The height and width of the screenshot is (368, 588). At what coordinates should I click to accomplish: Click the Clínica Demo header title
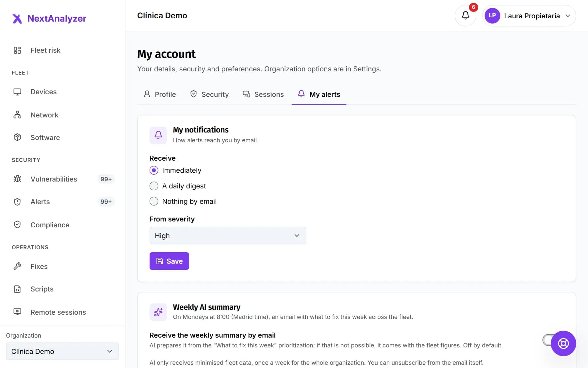coord(162,16)
